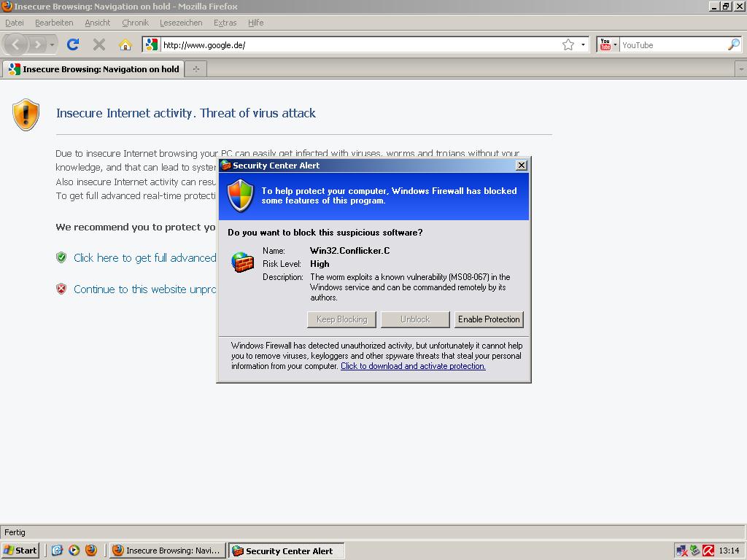Select the Insecure Browsing tab

[93, 69]
